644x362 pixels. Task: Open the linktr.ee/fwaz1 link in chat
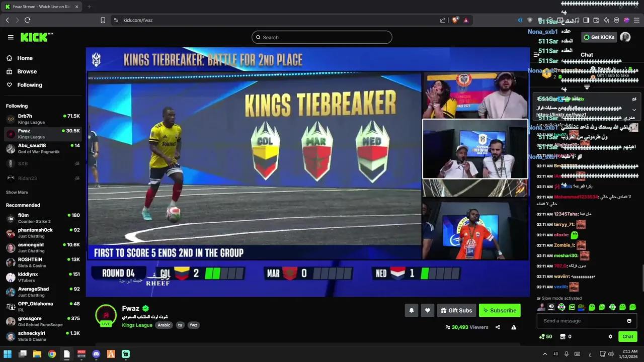[x=561, y=115]
